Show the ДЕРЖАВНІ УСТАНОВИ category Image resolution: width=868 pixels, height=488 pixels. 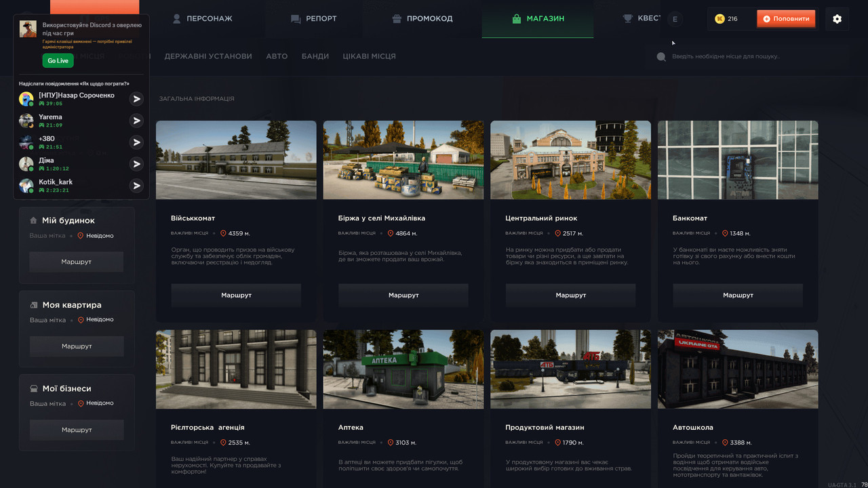[208, 56]
